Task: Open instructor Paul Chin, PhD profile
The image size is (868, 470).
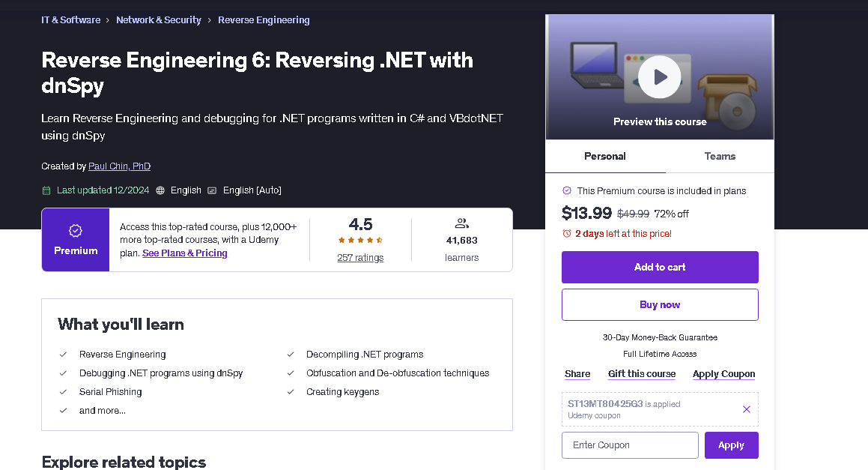Action: coord(119,166)
